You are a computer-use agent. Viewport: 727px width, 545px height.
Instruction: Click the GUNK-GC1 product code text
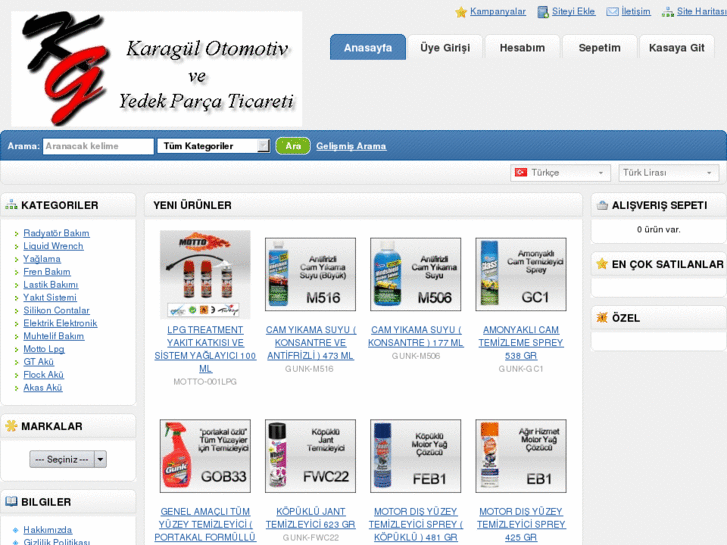coord(521,369)
